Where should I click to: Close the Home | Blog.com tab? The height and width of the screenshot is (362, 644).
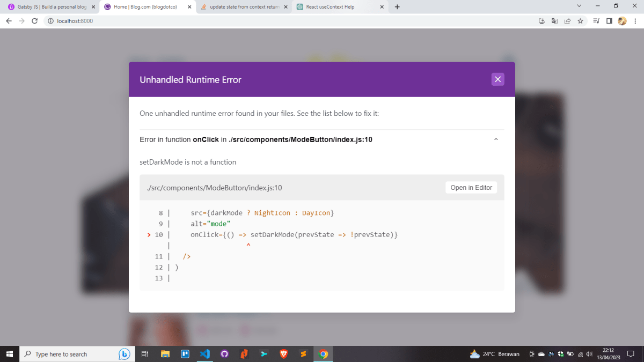tap(189, 7)
